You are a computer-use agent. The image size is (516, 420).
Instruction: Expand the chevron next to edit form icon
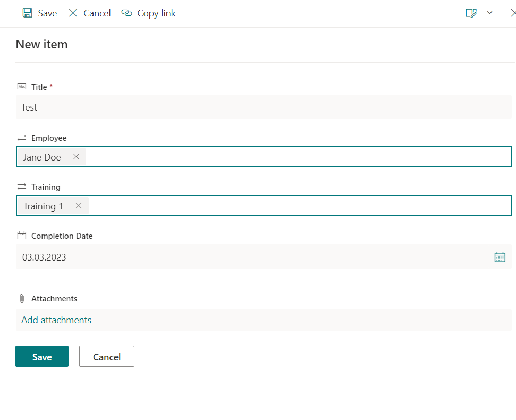click(489, 13)
